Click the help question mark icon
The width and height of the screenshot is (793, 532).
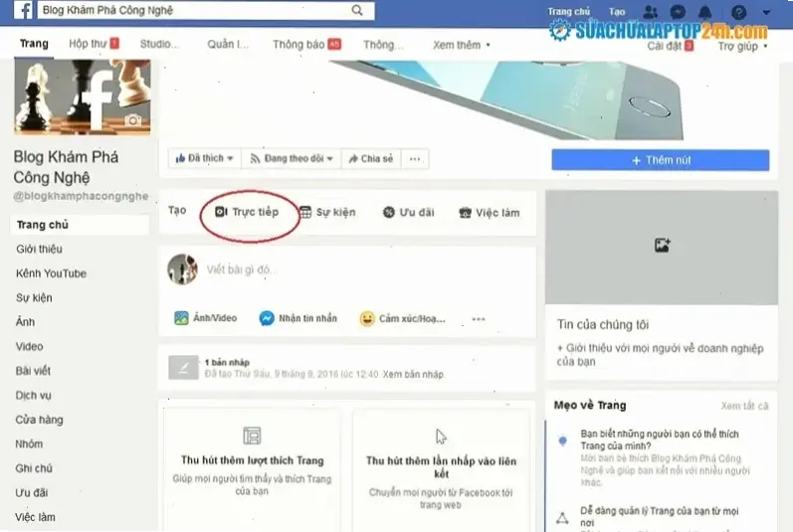738,12
